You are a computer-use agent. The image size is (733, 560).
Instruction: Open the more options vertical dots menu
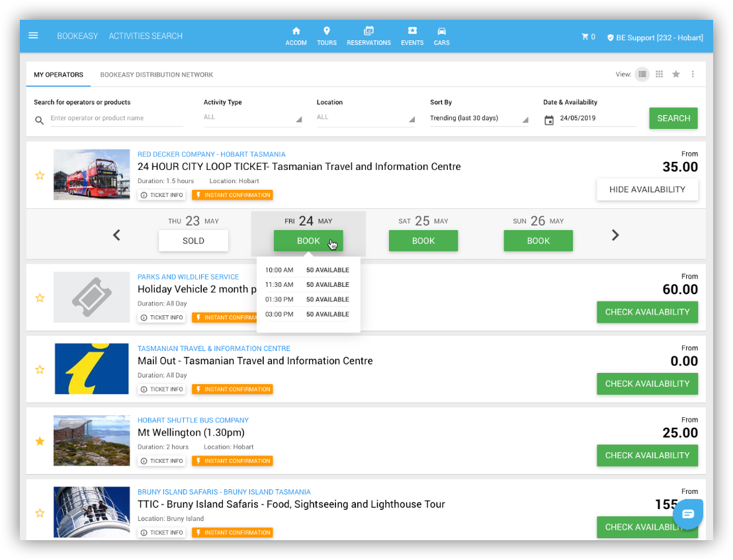point(693,74)
